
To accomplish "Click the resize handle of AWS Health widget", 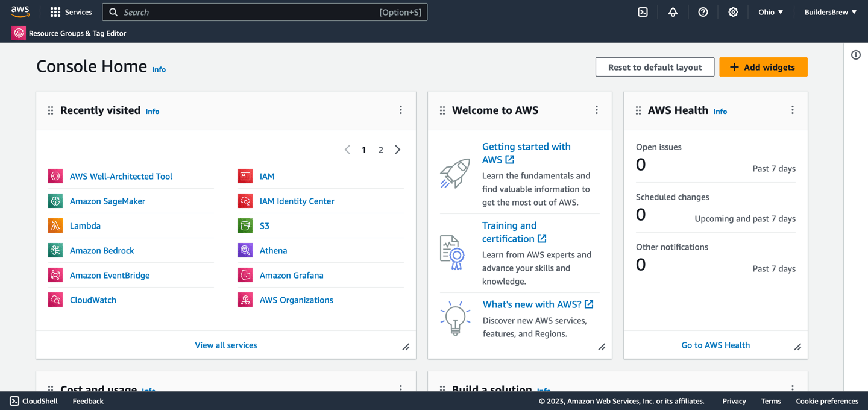I will point(797,347).
